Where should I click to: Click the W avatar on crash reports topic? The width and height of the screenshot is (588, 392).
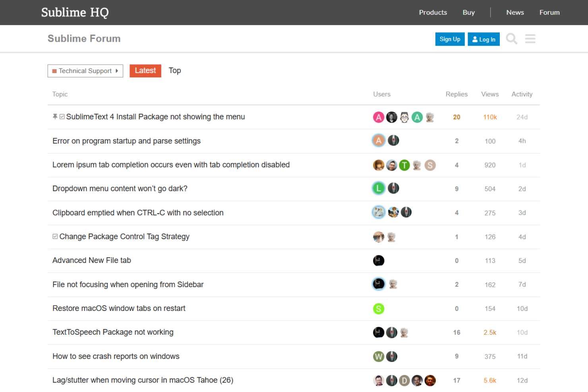(x=379, y=357)
